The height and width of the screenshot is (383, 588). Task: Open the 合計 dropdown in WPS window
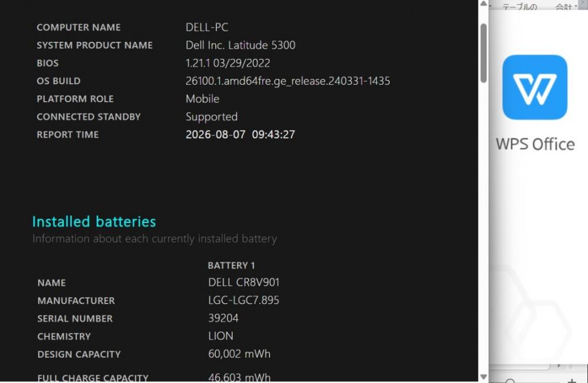pyautogui.click(x=566, y=6)
